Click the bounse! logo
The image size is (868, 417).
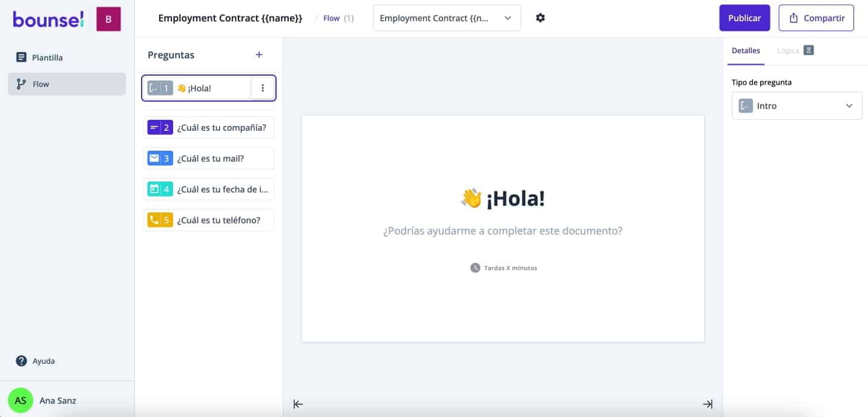pyautogui.click(x=48, y=19)
